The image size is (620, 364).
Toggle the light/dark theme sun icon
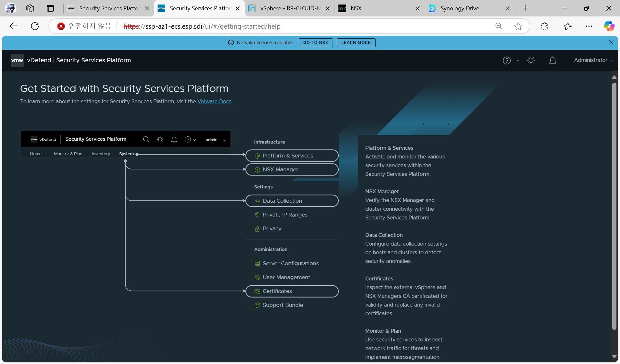coord(531,60)
